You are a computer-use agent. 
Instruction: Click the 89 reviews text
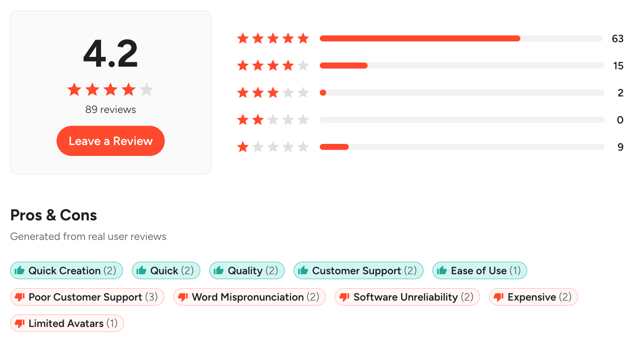pyautogui.click(x=110, y=110)
